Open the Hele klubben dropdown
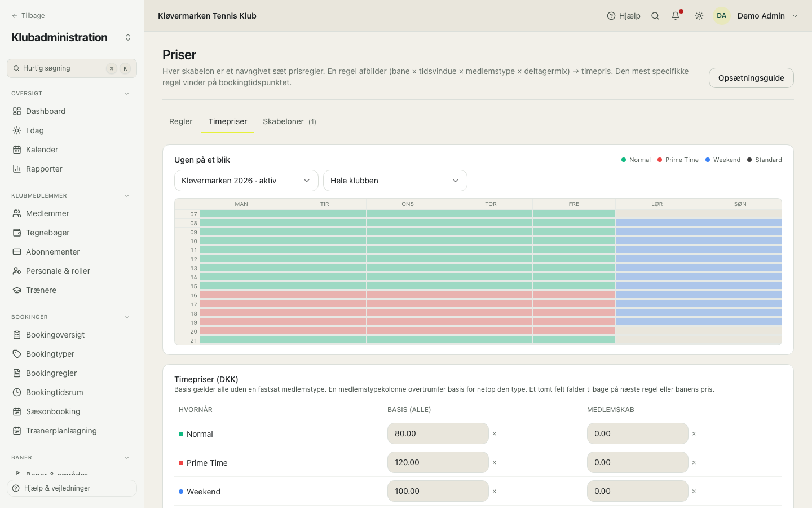This screenshot has height=508, width=812. tap(395, 181)
